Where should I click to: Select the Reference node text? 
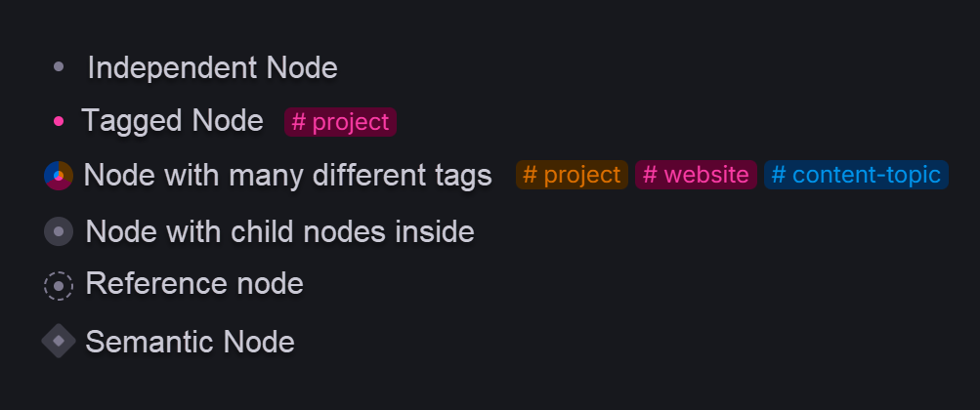click(x=194, y=284)
